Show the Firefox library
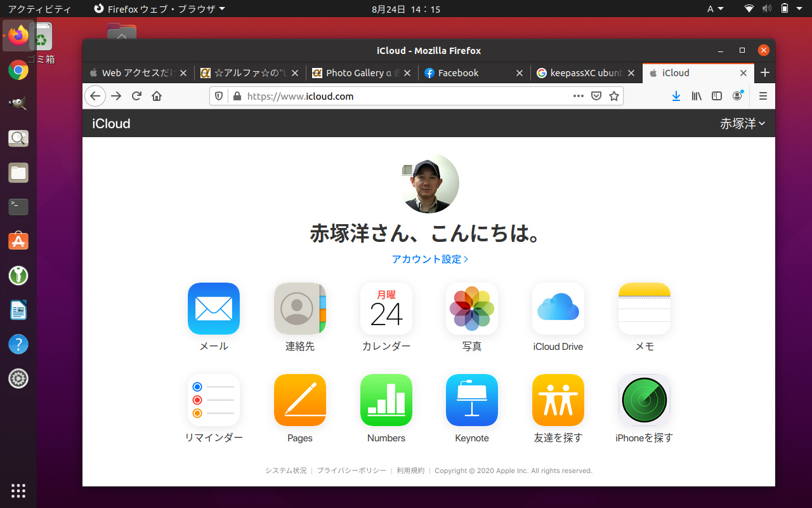 (697, 96)
